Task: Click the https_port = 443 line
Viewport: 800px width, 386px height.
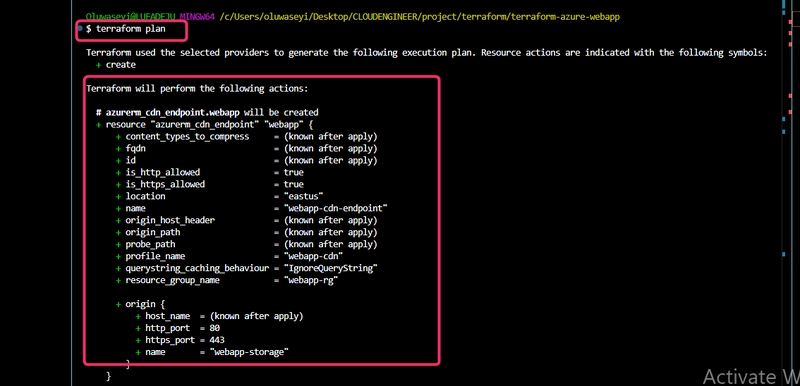Action: pyautogui.click(x=180, y=340)
